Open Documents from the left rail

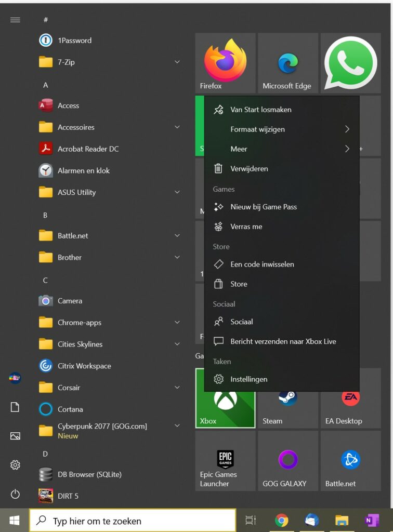click(x=15, y=407)
